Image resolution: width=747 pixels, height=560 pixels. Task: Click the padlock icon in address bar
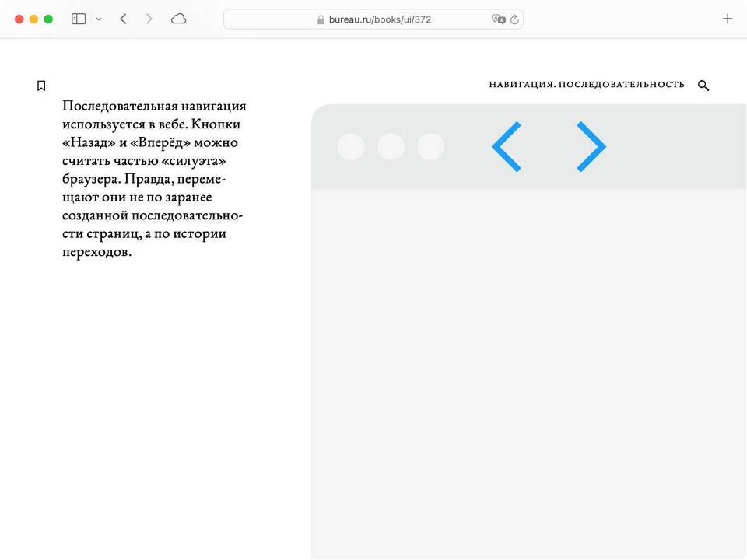point(321,19)
